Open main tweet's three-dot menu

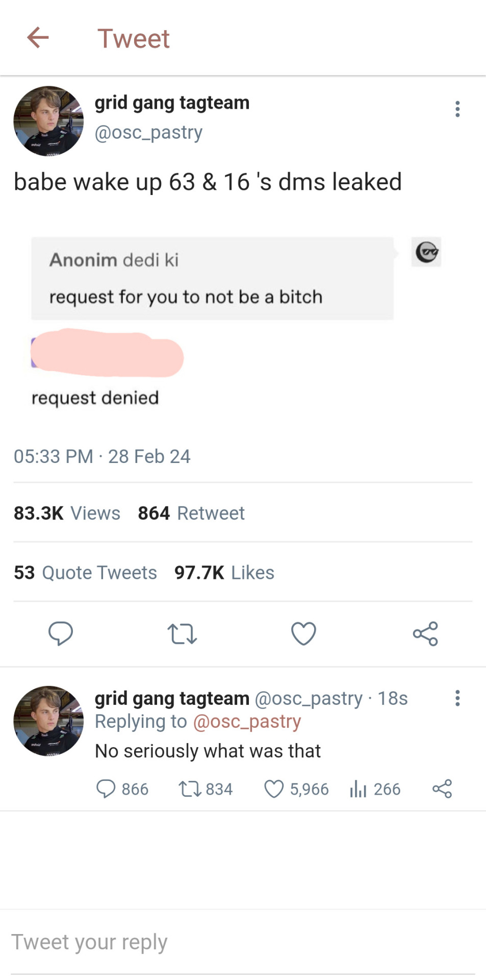click(457, 109)
